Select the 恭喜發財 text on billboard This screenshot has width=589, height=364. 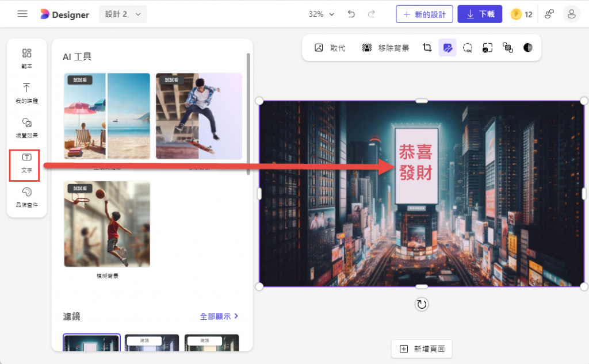point(416,162)
